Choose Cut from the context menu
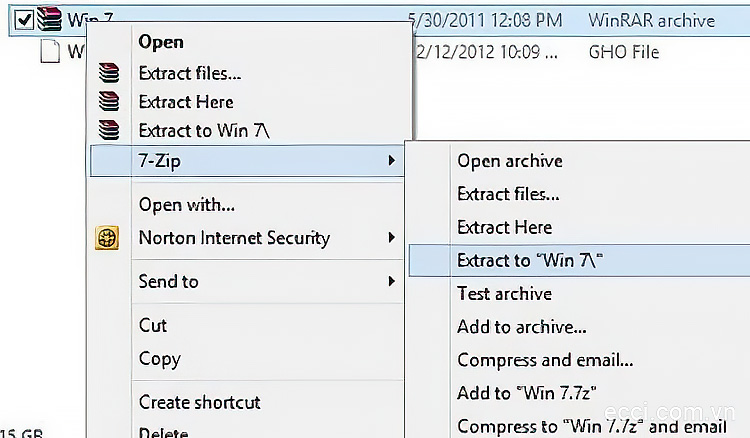The width and height of the screenshot is (750, 438). click(x=153, y=325)
